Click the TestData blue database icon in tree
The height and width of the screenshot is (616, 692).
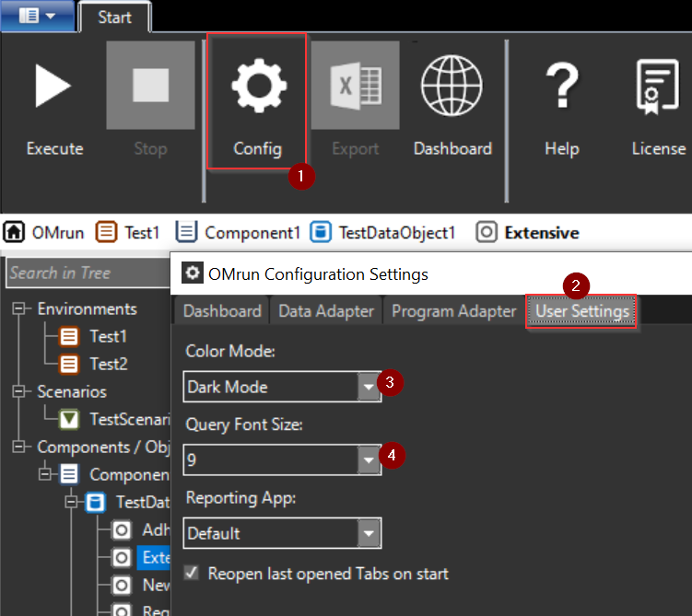(x=95, y=502)
